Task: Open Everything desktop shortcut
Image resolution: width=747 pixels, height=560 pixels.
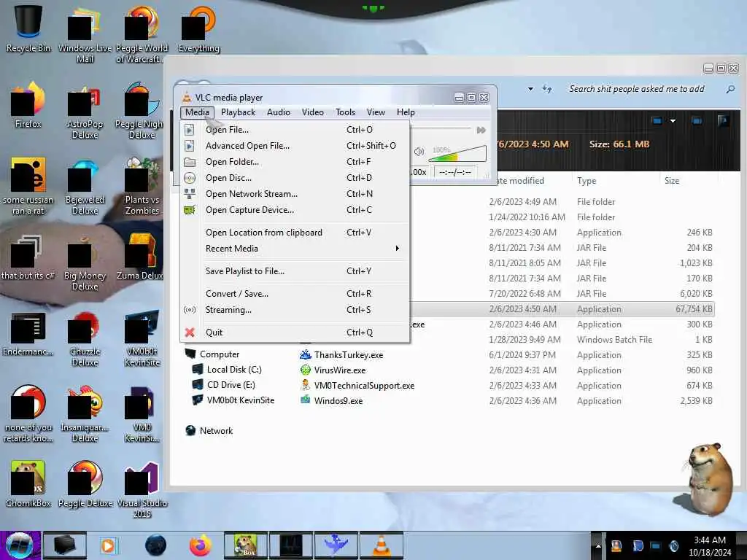Action: point(198,29)
